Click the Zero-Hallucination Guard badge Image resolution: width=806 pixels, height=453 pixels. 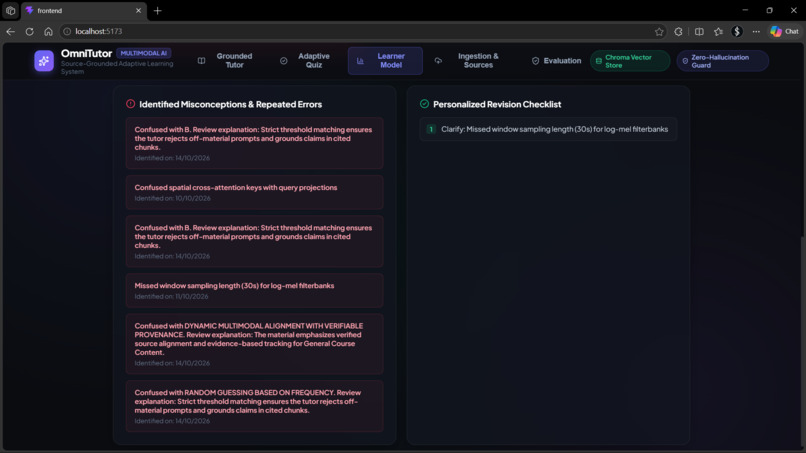tap(722, 61)
